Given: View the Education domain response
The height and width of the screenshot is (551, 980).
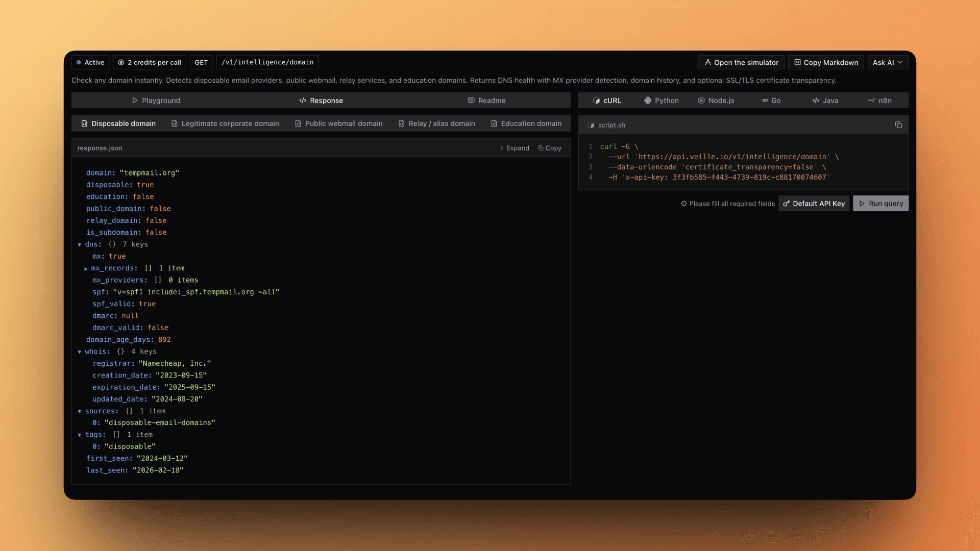Looking at the screenshot, I should [526, 123].
